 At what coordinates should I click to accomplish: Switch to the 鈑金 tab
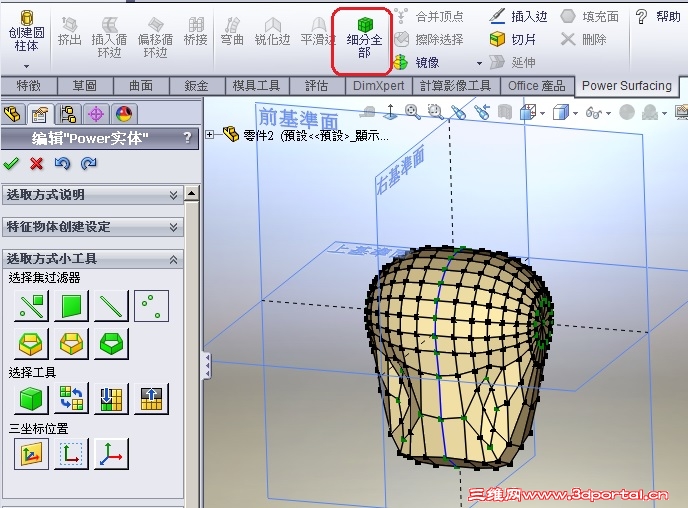[x=197, y=86]
